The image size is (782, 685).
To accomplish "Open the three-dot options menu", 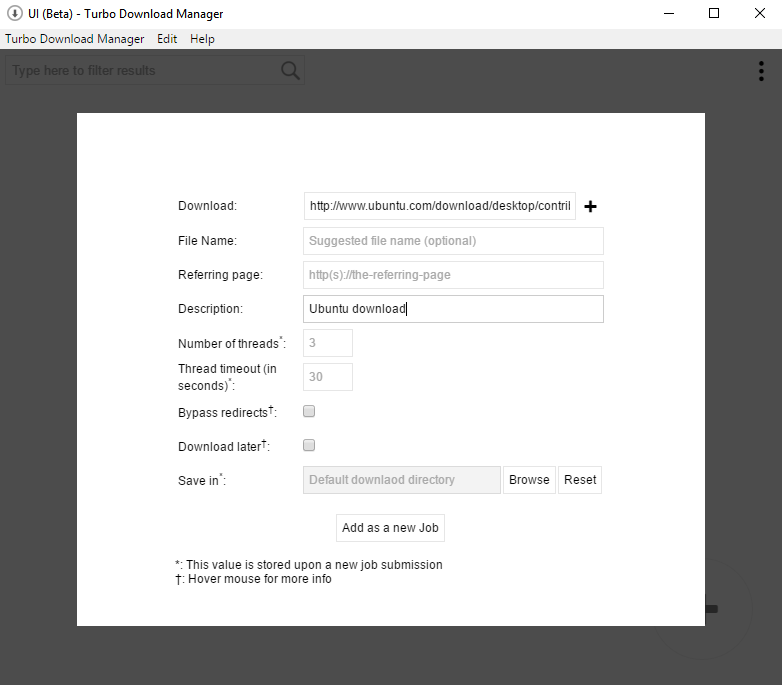I will click(x=762, y=71).
